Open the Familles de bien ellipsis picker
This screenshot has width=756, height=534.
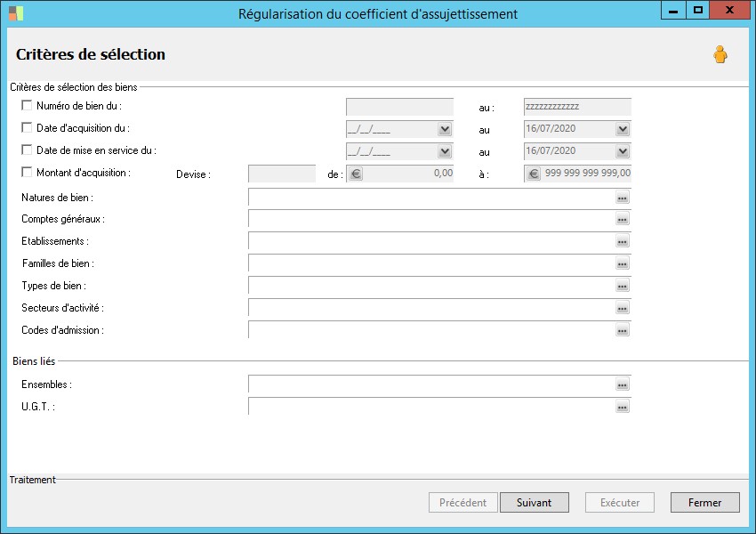[623, 264]
